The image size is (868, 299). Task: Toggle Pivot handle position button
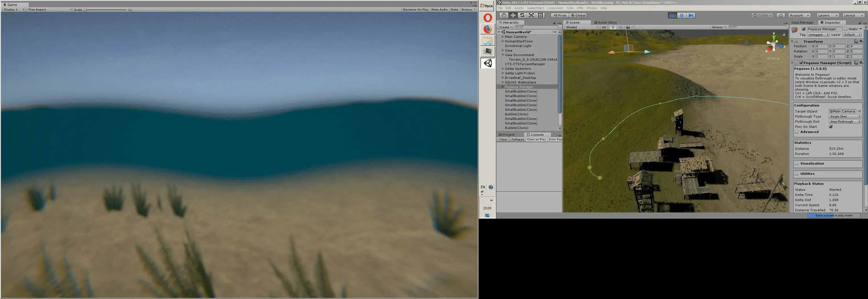560,15
